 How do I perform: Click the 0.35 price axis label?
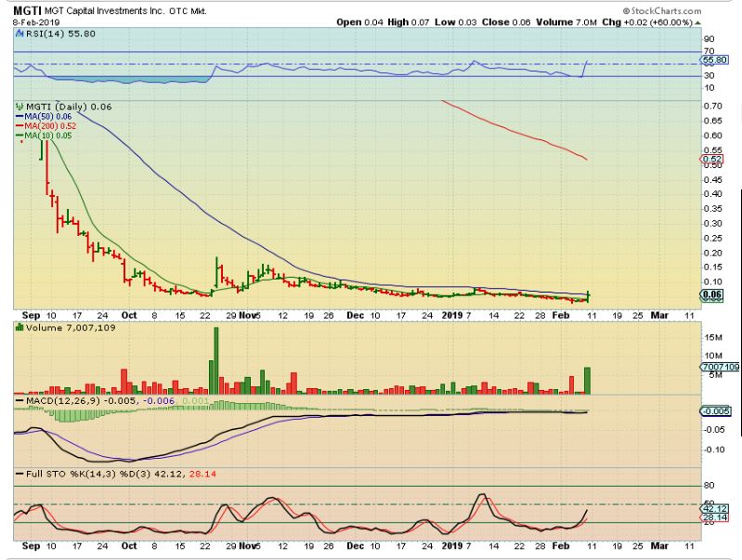712,209
